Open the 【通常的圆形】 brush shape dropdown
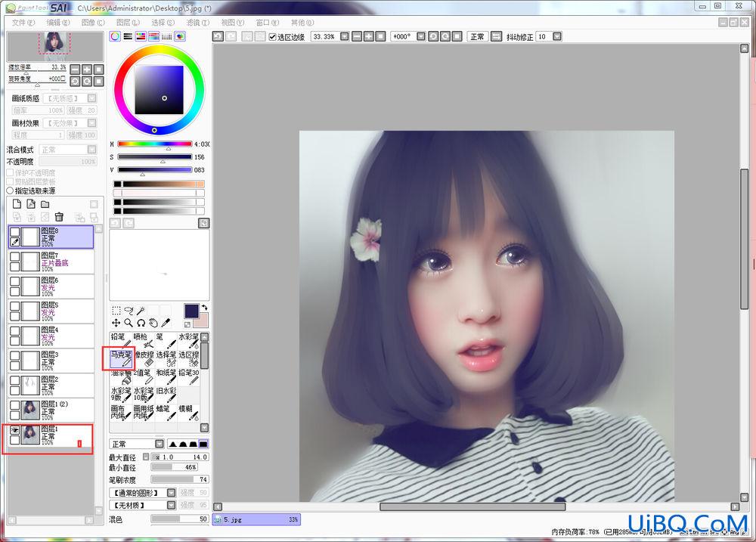Viewport: 756px width, 542px height. (x=171, y=493)
